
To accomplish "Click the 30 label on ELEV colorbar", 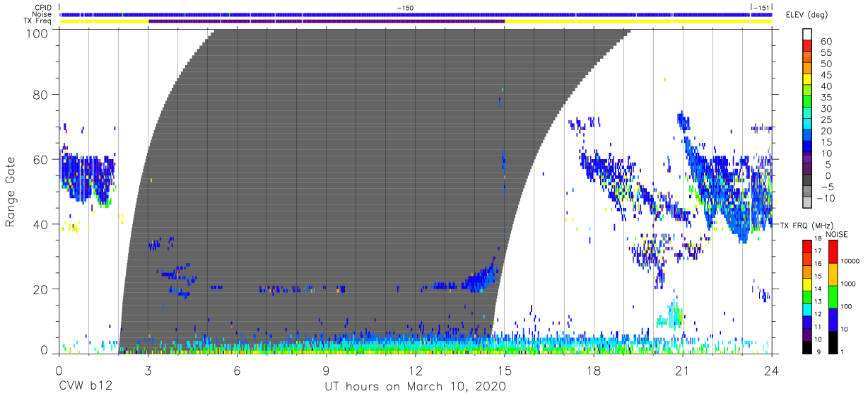I will pyautogui.click(x=825, y=108).
